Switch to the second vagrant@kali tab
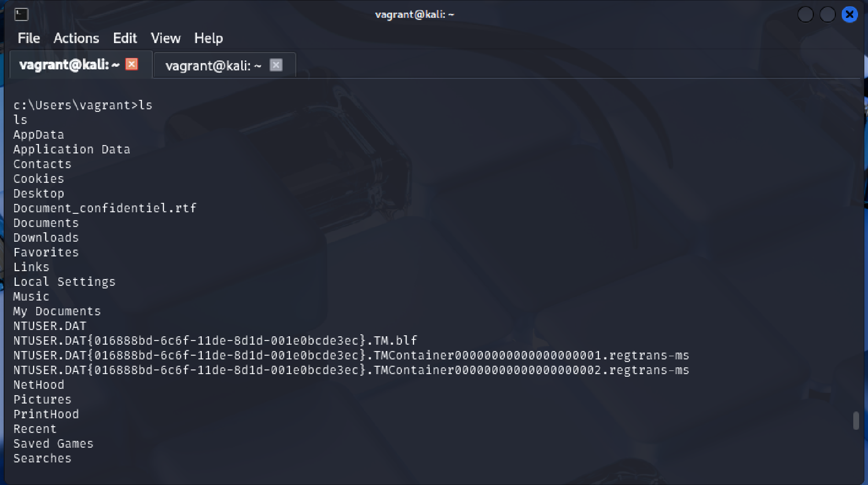This screenshot has width=868, height=485. [x=213, y=65]
